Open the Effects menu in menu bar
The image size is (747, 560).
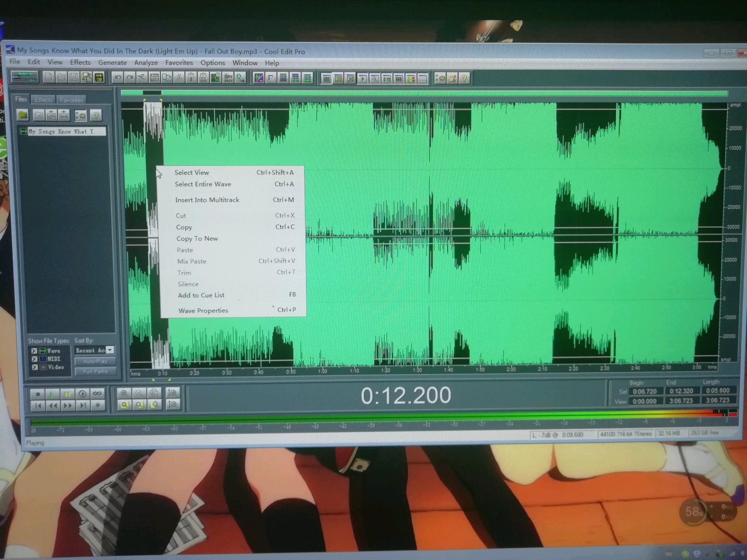click(80, 62)
